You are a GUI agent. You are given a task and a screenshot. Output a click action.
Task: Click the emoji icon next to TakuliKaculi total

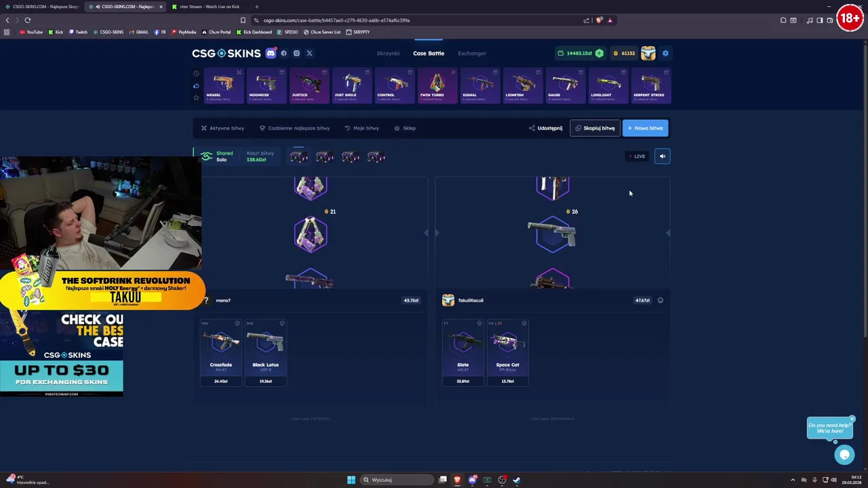(x=660, y=300)
